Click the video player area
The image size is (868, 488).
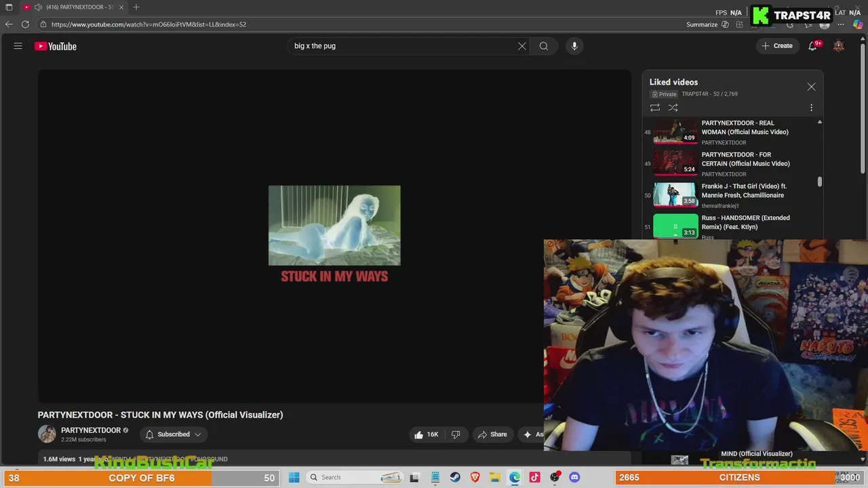coord(334,236)
